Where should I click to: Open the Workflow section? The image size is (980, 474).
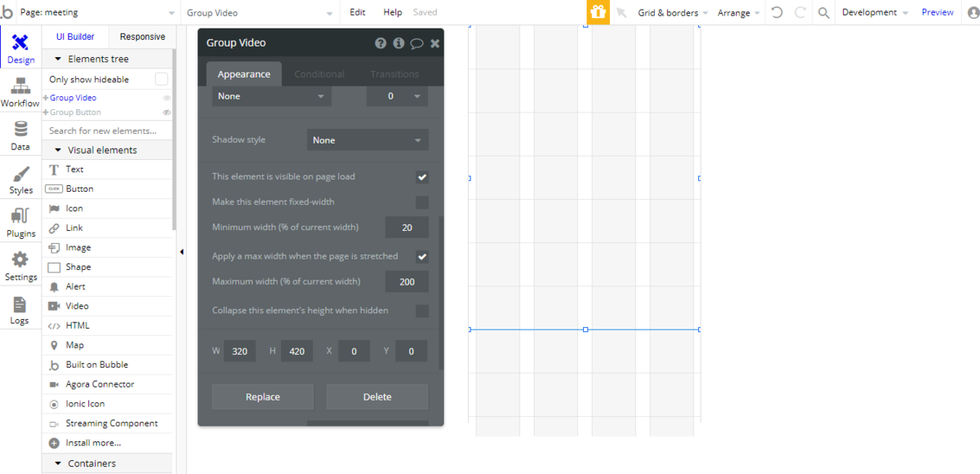point(20,93)
